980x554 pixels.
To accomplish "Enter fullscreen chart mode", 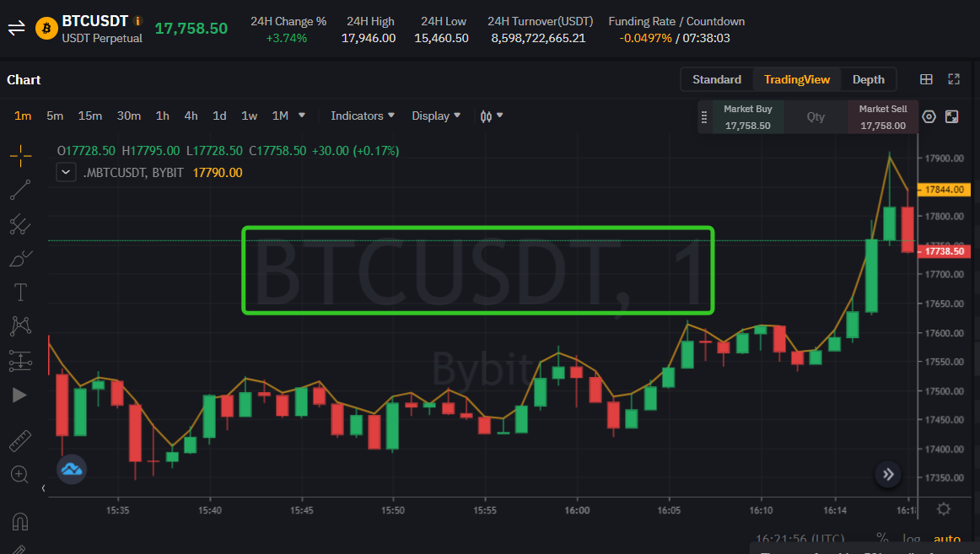I will pyautogui.click(x=954, y=79).
